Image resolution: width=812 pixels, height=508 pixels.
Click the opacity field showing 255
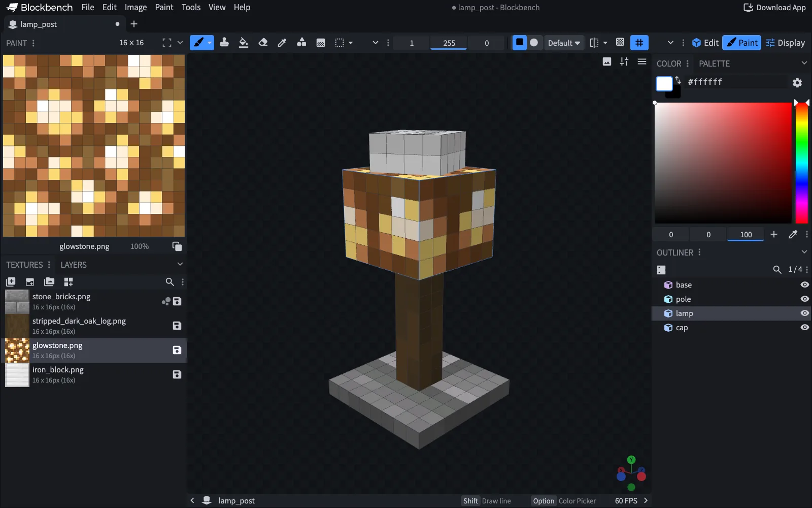(449, 43)
